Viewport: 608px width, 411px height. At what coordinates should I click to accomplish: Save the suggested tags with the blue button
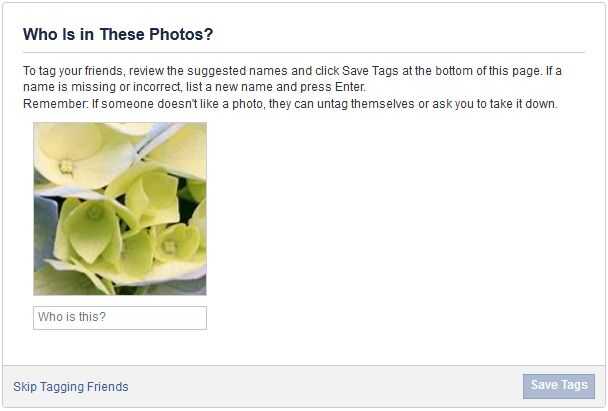[x=558, y=386]
